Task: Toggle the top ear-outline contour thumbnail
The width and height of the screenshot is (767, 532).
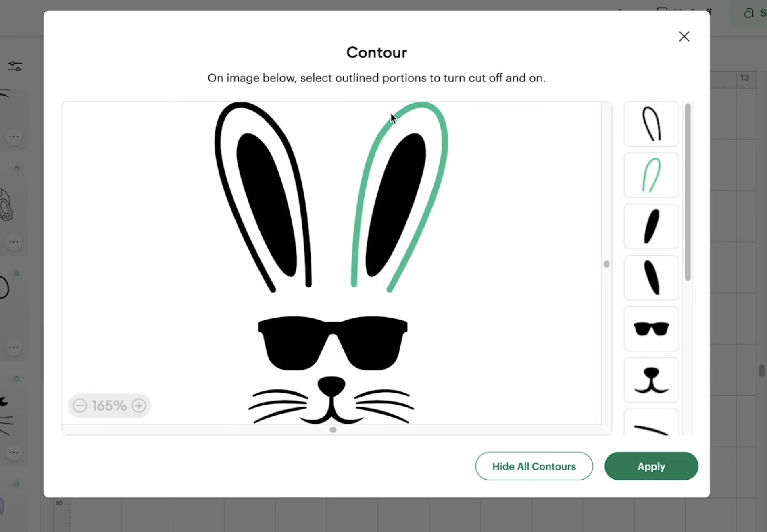Action: [x=650, y=124]
